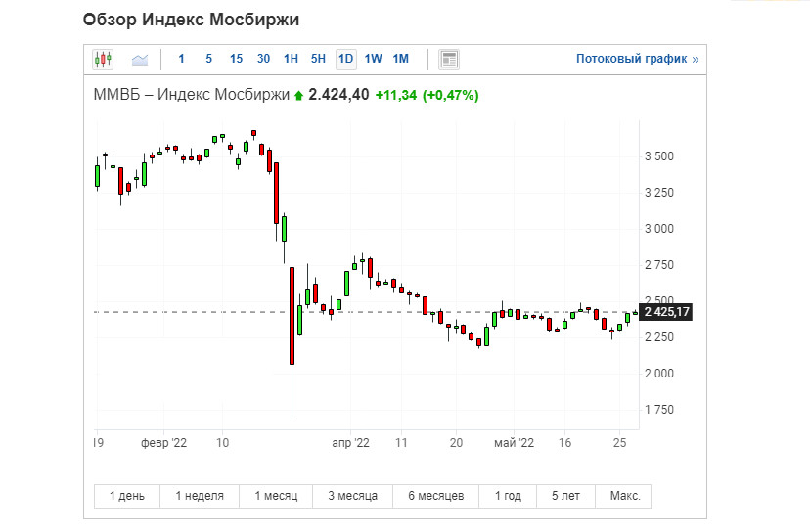Viewport: 810px width, 532px height.
Task: Click the 2 750 price axis label
Action: [x=659, y=264]
